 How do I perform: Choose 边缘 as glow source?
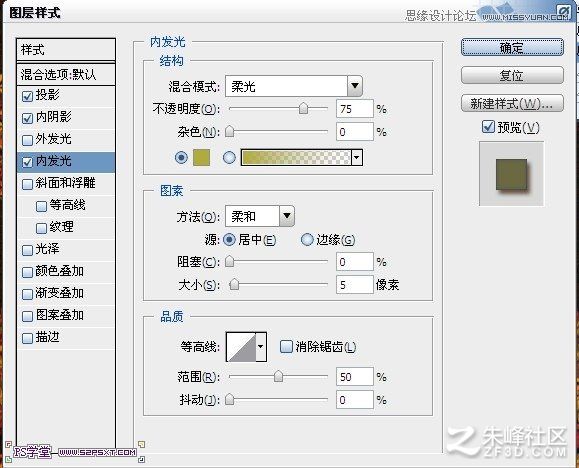[x=307, y=240]
